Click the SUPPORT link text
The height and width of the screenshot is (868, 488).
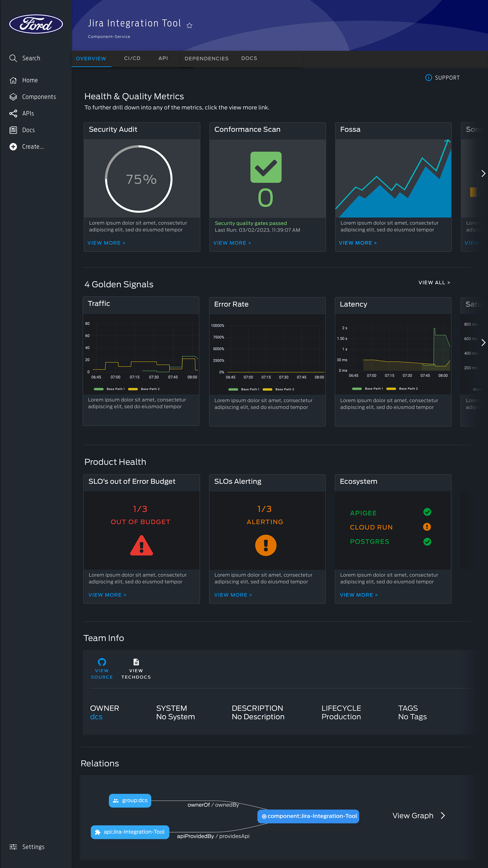click(x=447, y=78)
